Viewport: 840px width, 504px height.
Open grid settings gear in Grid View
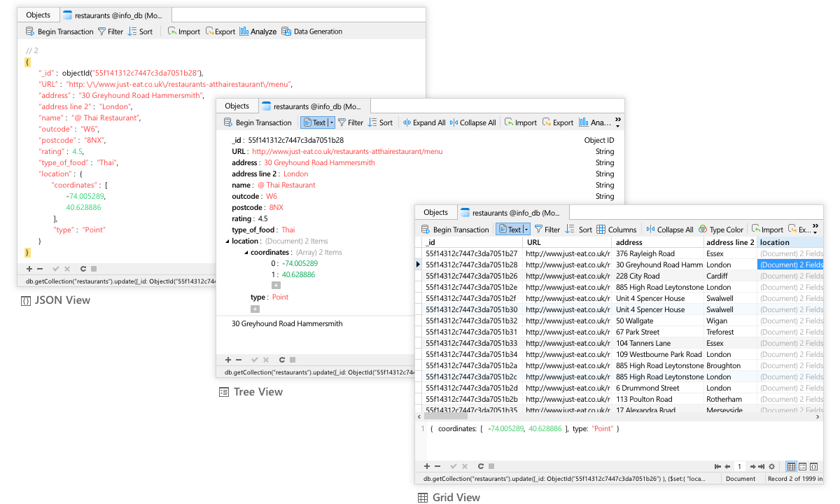click(771, 466)
